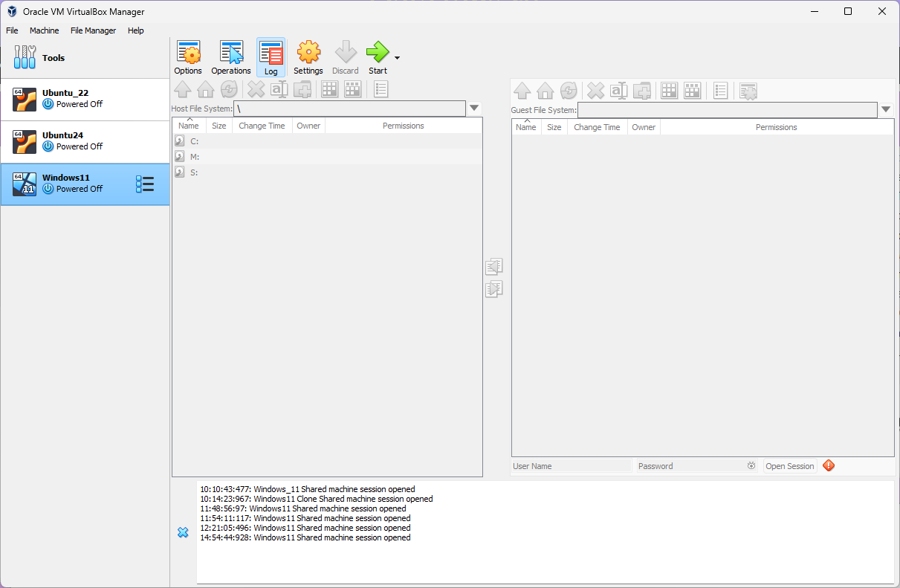The height and width of the screenshot is (588, 900).
Task: Open Settings for the selected VM
Action: tap(308, 57)
